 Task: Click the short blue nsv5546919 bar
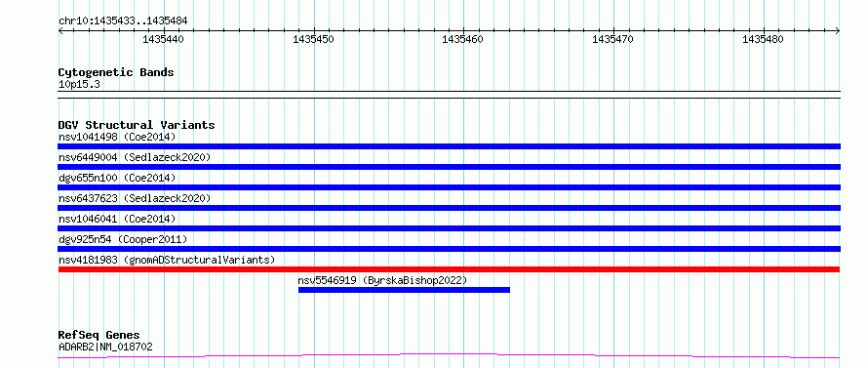404,290
